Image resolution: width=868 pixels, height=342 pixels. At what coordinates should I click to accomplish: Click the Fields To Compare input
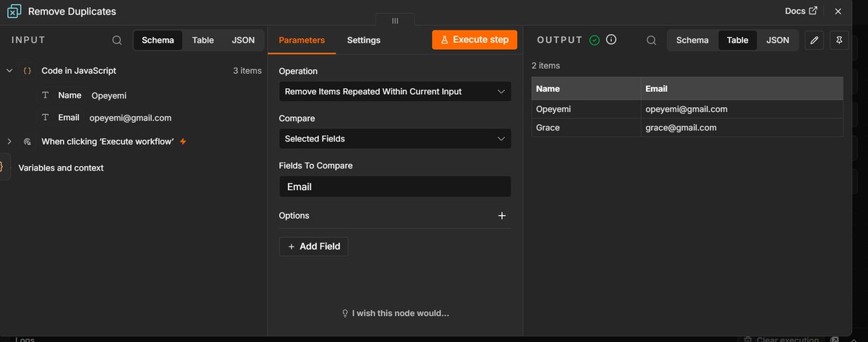pos(395,187)
